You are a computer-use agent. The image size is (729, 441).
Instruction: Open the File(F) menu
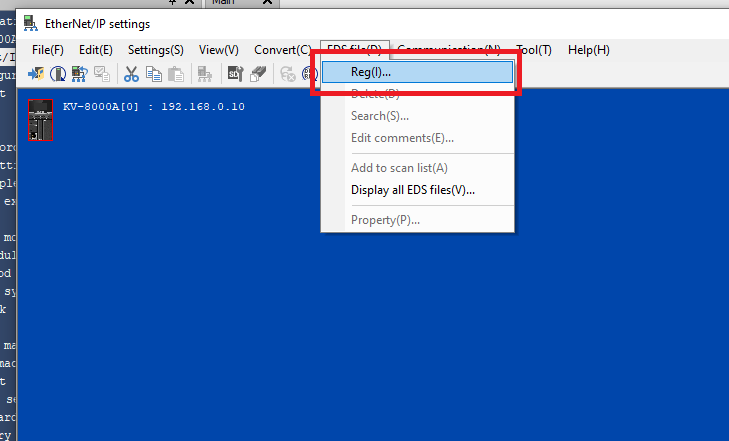coord(48,49)
